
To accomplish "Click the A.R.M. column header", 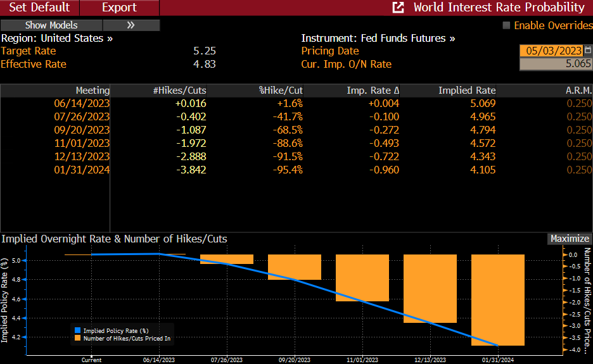I will pos(578,91).
